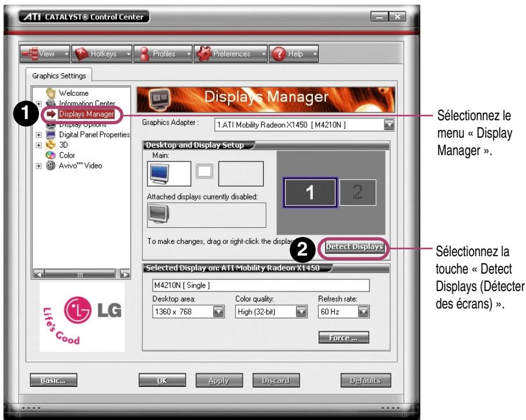Click the large empty extended display slot
Image resolution: width=526 pixels, height=420 pixels.
(241, 174)
